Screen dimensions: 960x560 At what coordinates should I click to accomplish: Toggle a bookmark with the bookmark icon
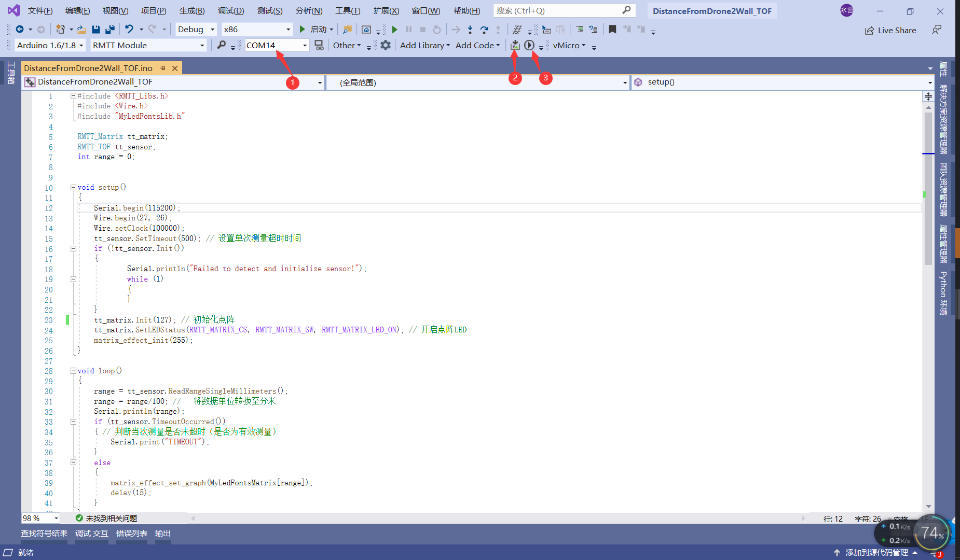(612, 30)
